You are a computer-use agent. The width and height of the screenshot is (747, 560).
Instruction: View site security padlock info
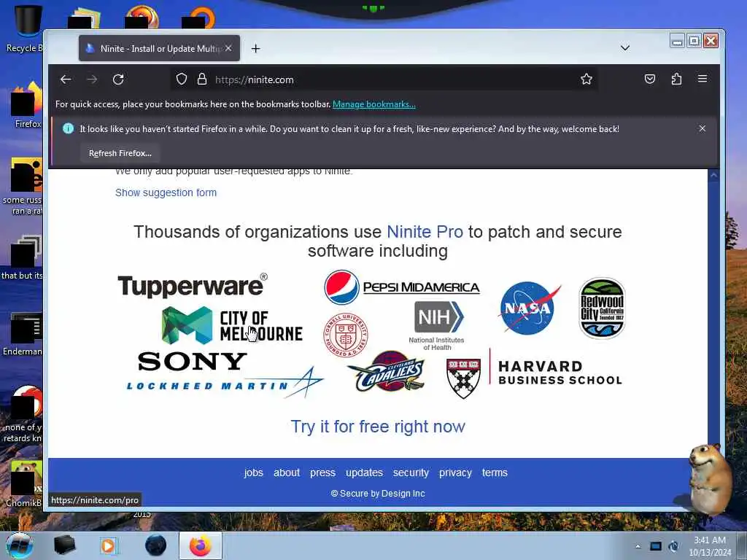(202, 79)
